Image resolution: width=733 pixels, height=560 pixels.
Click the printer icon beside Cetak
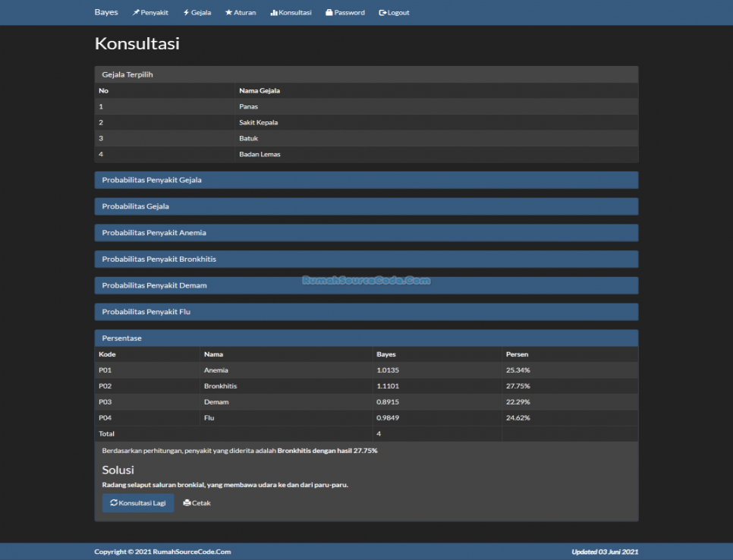pyautogui.click(x=187, y=503)
